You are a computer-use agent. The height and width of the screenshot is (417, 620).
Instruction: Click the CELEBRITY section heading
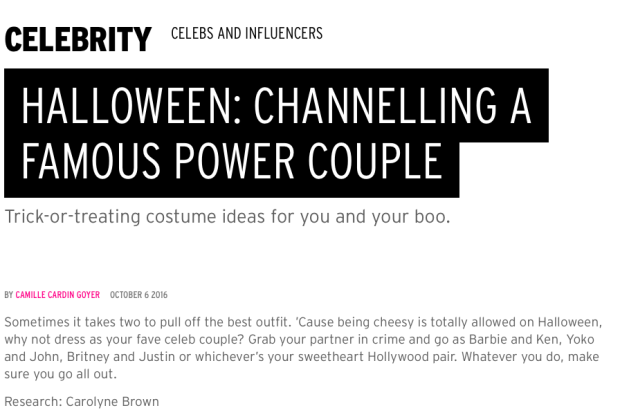coord(78,39)
